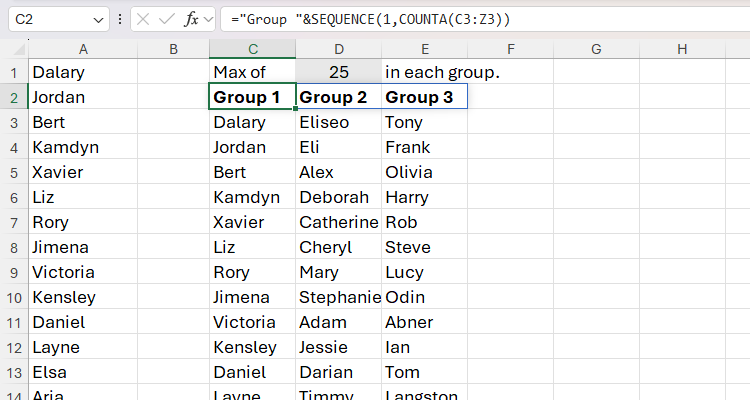
Task: Click the Enter checkmark icon in formula bar
Action: pyautogui.click(x=168, y=19)
